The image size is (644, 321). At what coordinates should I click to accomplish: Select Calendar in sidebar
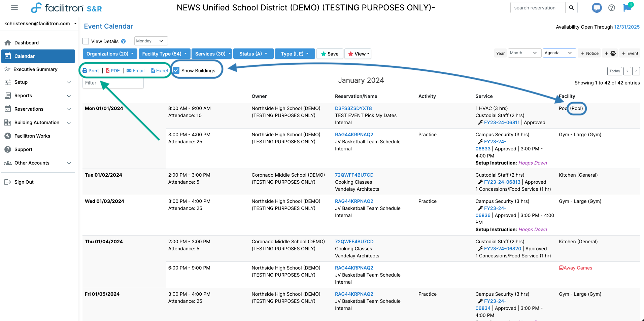pos(38,56)
